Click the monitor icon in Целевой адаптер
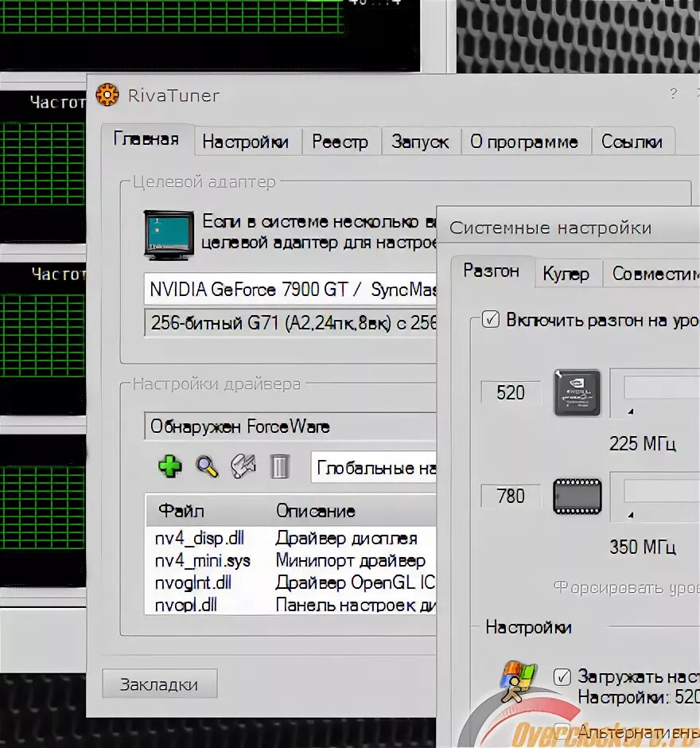 coord(169,235)
